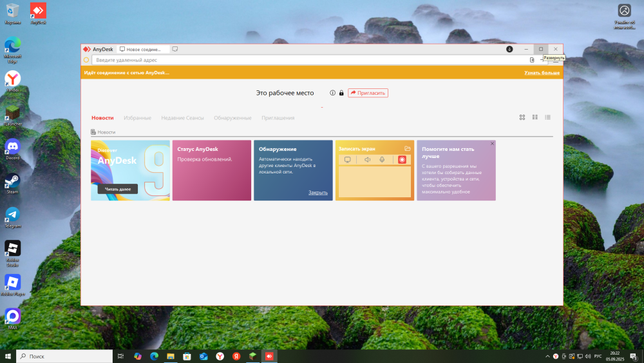The height and width of the screenshot is (363, 644).
Task: Open the Windows Start menu
Action: [x=8, y=356]
